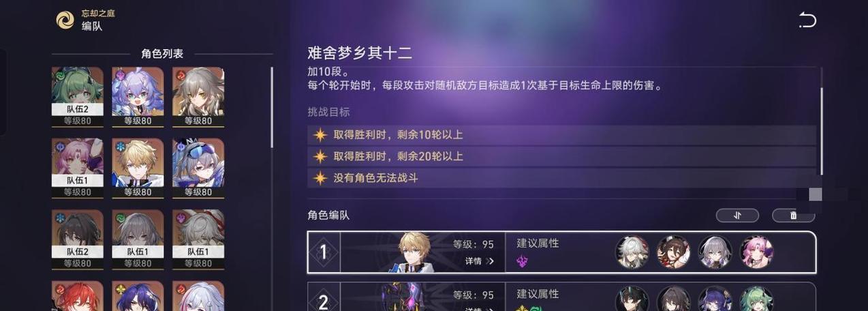Select team slot number 1 row

click(561, 252)
